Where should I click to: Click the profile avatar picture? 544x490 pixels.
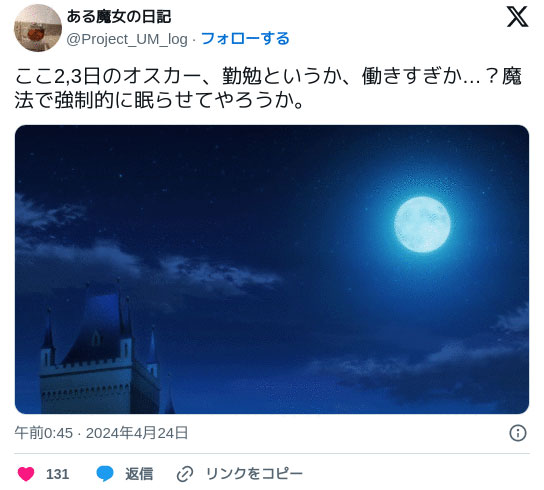pyautogui.click(x=38, y=28)
